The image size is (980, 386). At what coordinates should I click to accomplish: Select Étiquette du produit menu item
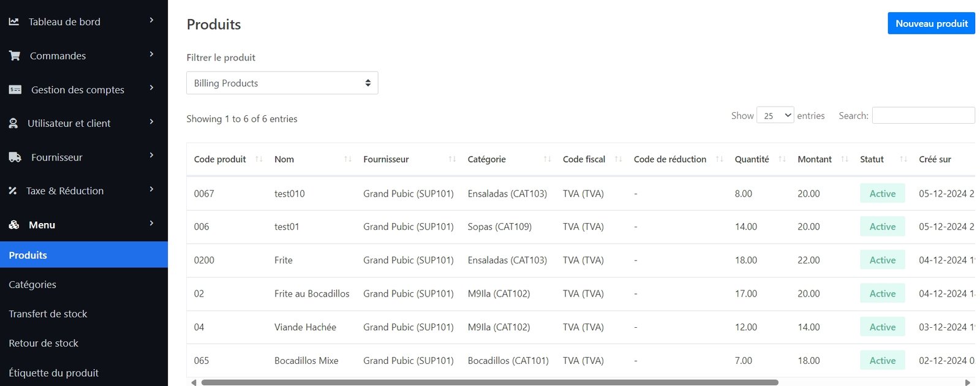click(x=53, y=373)
